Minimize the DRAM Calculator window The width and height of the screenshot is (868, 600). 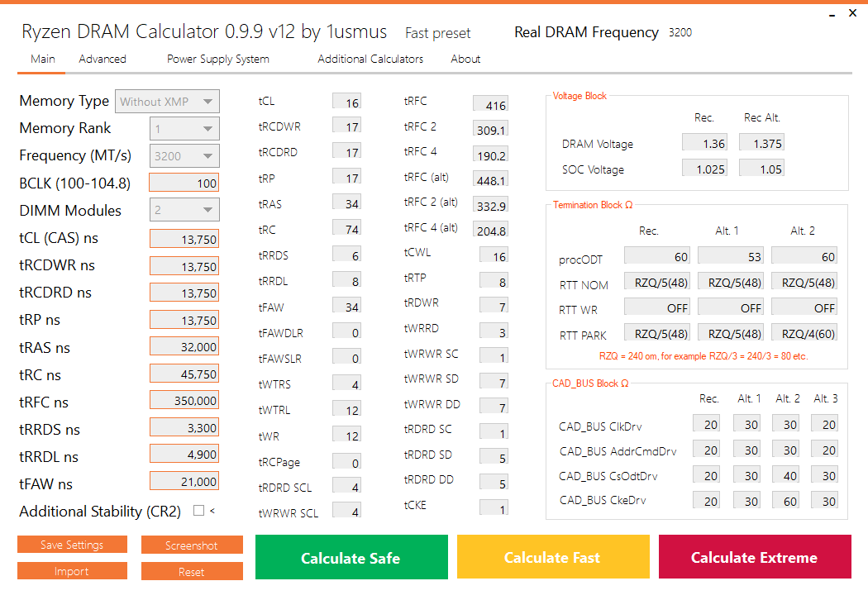click(x=832, y=13)
